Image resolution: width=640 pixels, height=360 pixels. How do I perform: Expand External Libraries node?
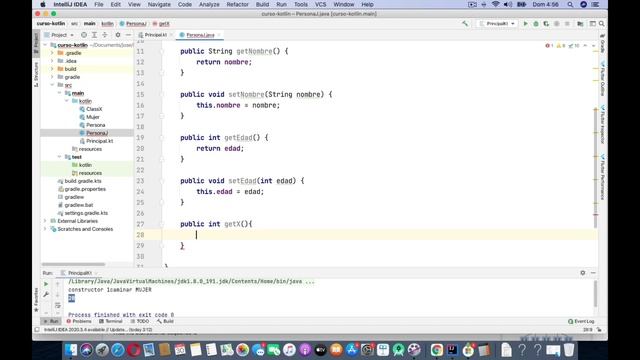tap(45, 221)
